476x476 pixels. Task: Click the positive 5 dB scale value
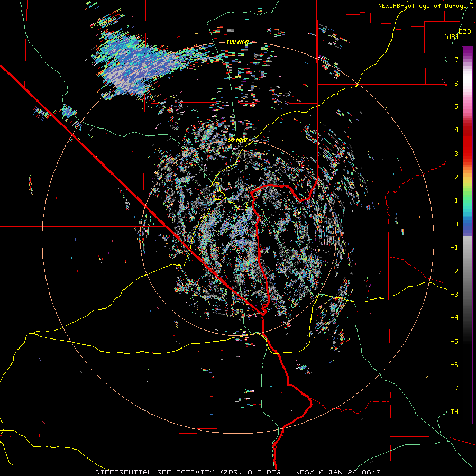(x=456, y=106)
